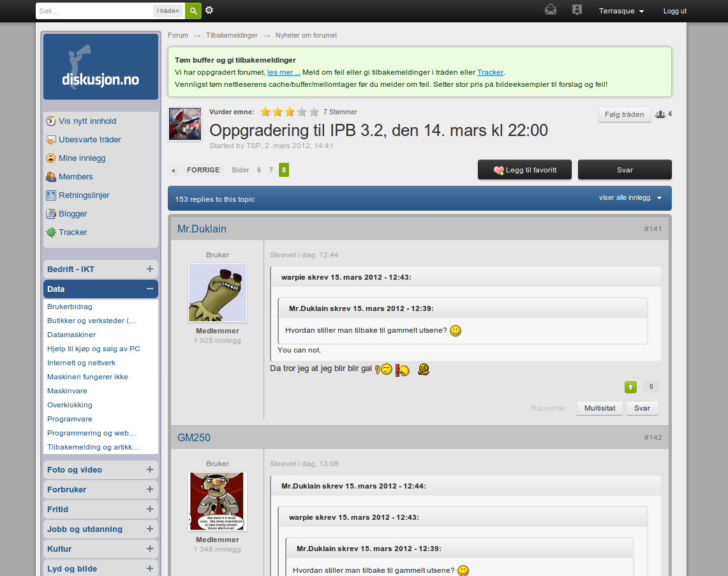This screenshot has height=576, width=728.
Task: Click the followers people icon
Action: 660,114
